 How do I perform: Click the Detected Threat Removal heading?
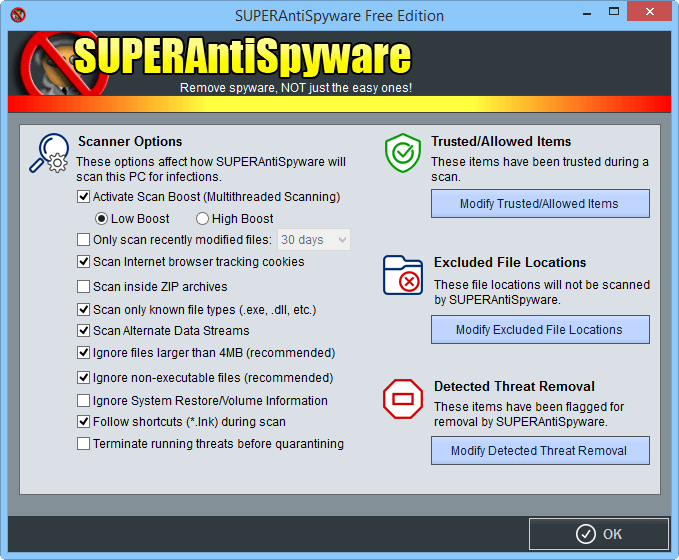click(x=514, y=386)
